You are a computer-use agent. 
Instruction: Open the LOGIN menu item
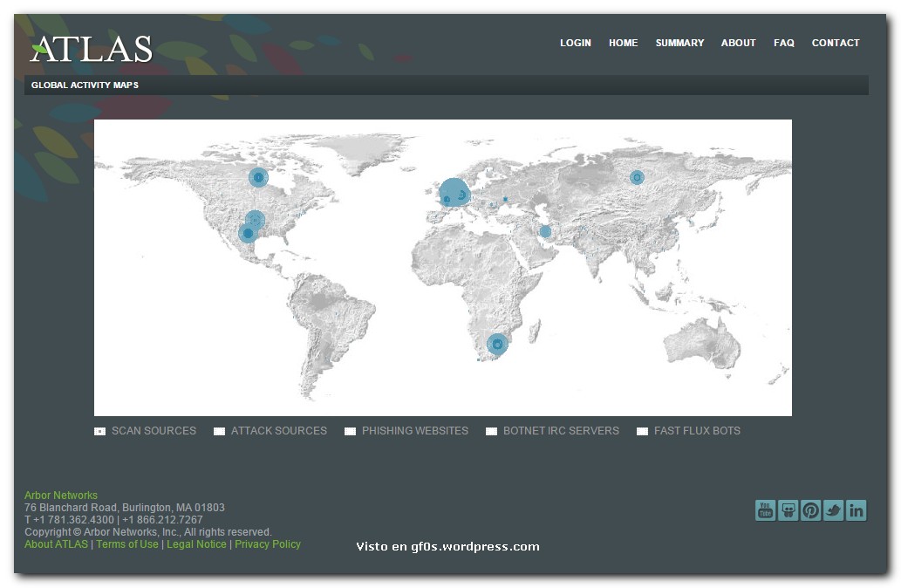(x=575, y=43)
